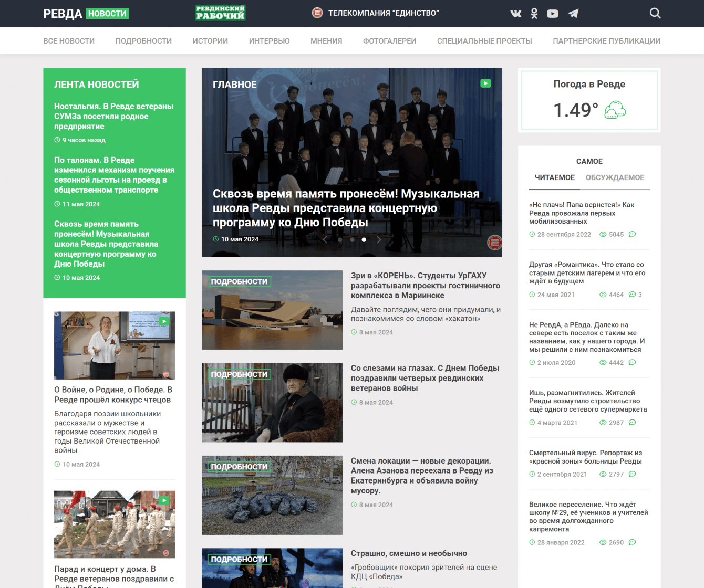The image size is (704, 588).
Task: Open 'Парад и концерт у дома' headline
Action: tap(114, 576)
